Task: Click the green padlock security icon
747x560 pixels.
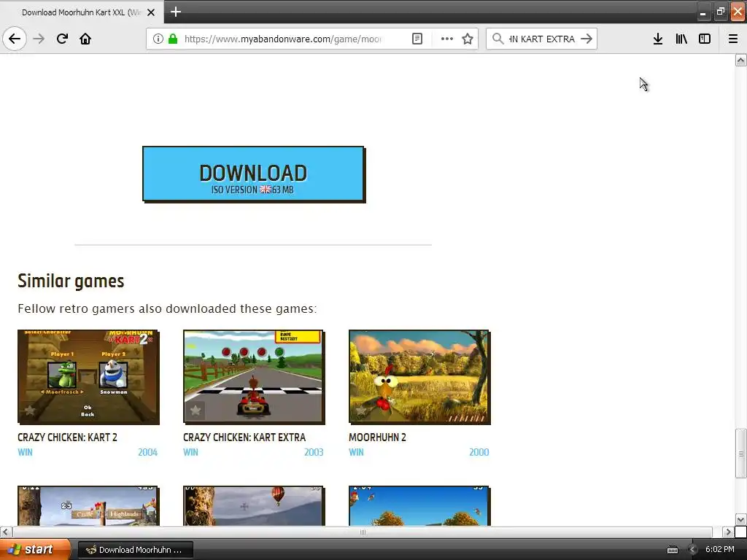Action: pyautogui.click(x=173, y=39)
